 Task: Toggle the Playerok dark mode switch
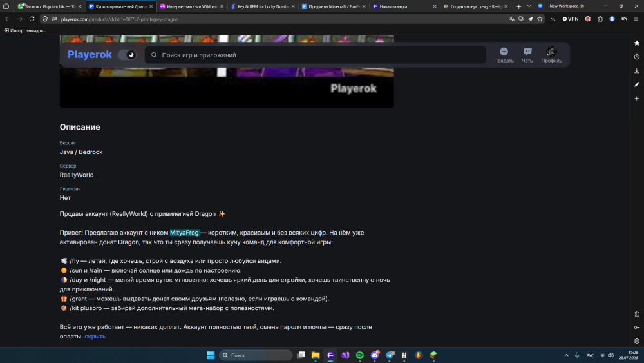coord(127,55)
